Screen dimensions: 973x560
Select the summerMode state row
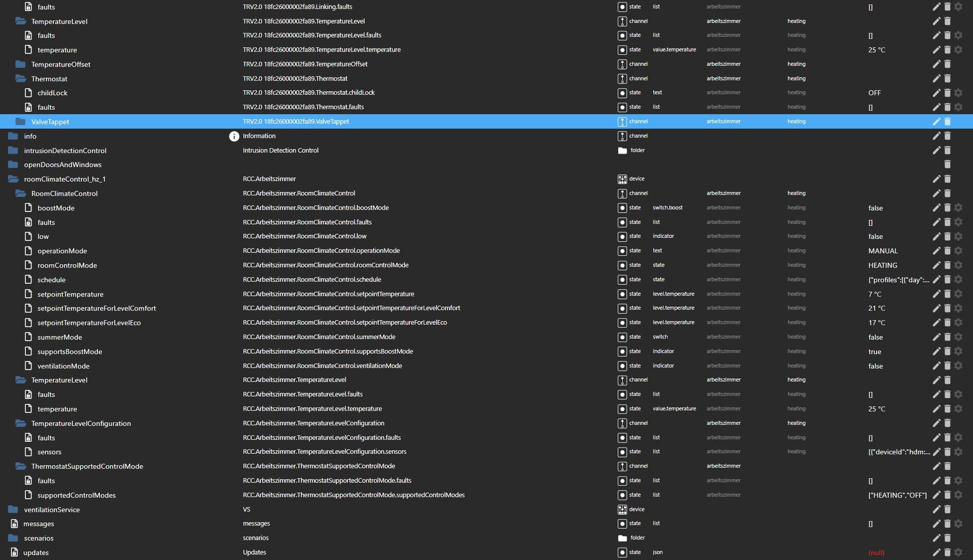(59, 337)
